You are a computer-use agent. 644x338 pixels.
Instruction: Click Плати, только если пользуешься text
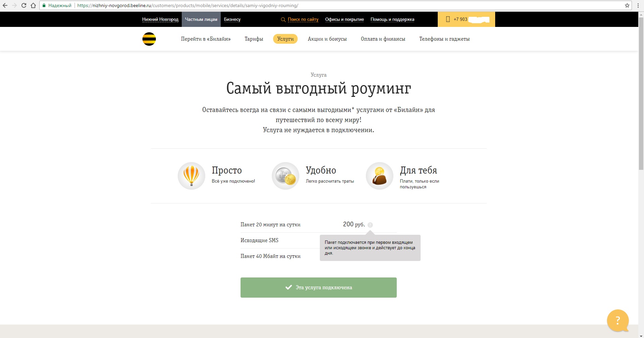point(419,184)
